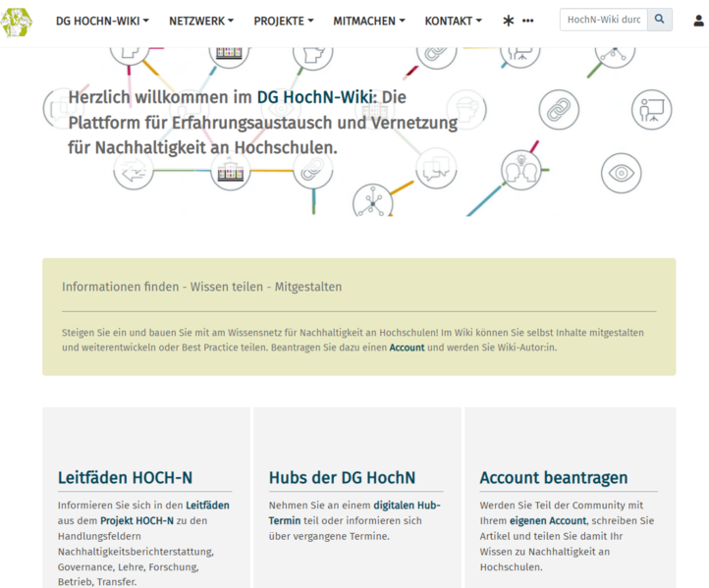Click the DG HochN logo icon
709x588 pixels.
[17, 22]
